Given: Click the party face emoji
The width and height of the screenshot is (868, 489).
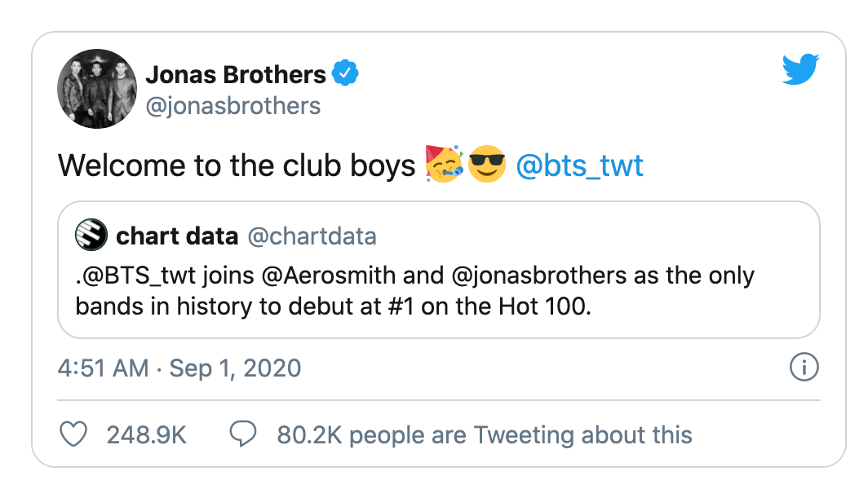Looking at the screenshot, I should (x=444, y=165).
